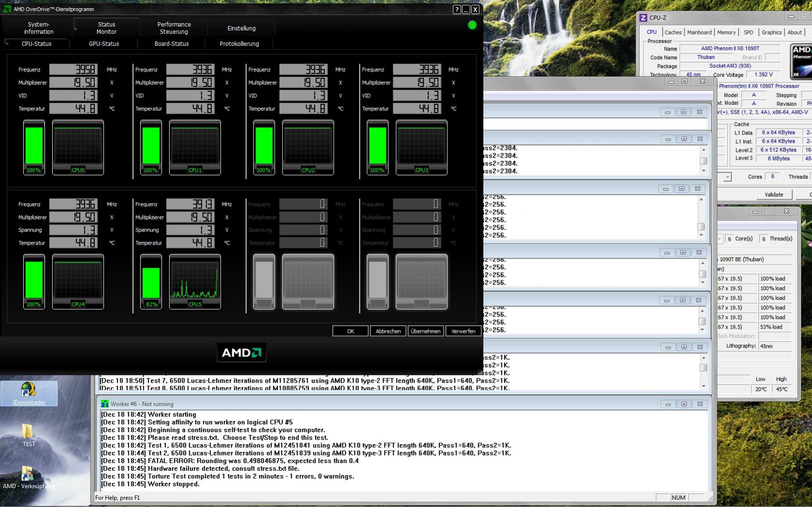812x507 pixels.
Task: Open the Memory tab in CPU-Z
Action: (x=726, y=32)
